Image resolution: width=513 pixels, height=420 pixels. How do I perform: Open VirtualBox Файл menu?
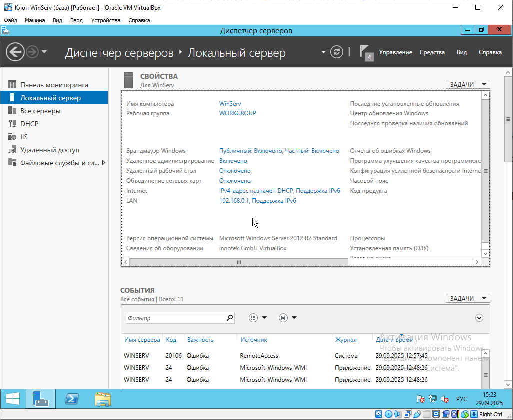click(11, 20)
